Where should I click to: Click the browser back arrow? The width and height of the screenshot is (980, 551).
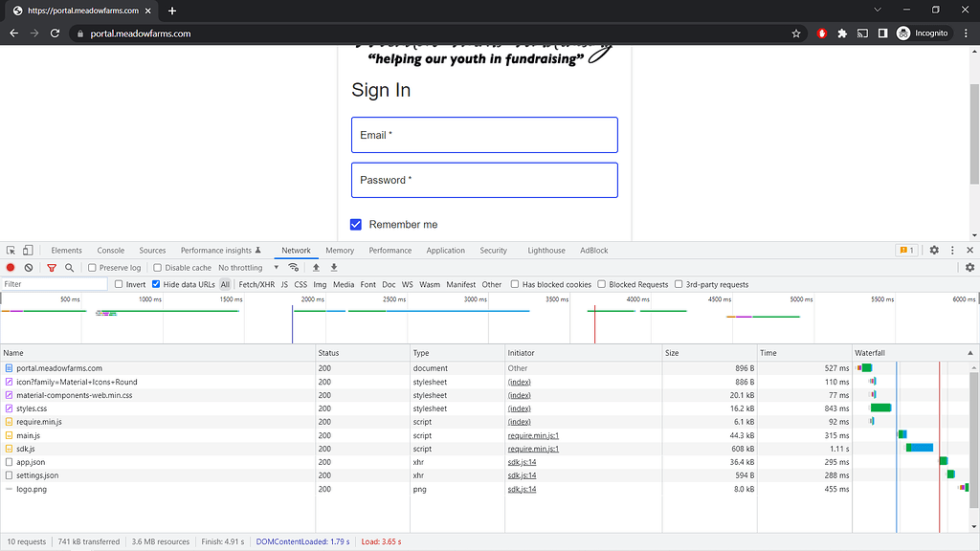(x=13, y=33)
